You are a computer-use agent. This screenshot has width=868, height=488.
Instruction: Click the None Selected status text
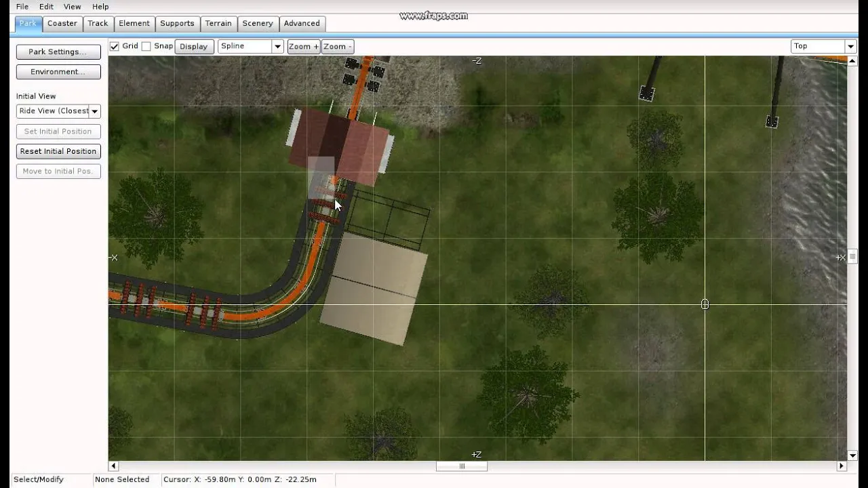[122, 480]
